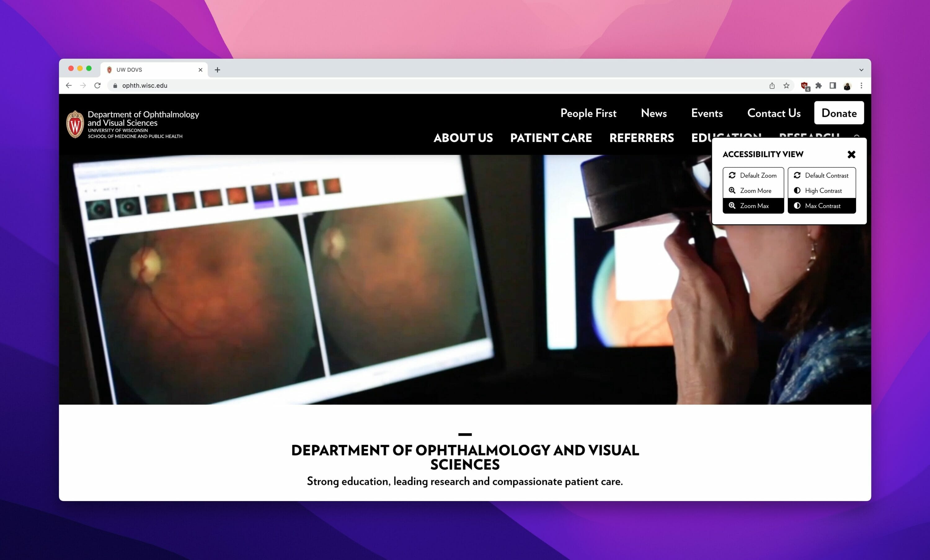Click the lock icon beside the URL
Image resolution: width=930 pixels, height=560 pixels.
(115, 86)
